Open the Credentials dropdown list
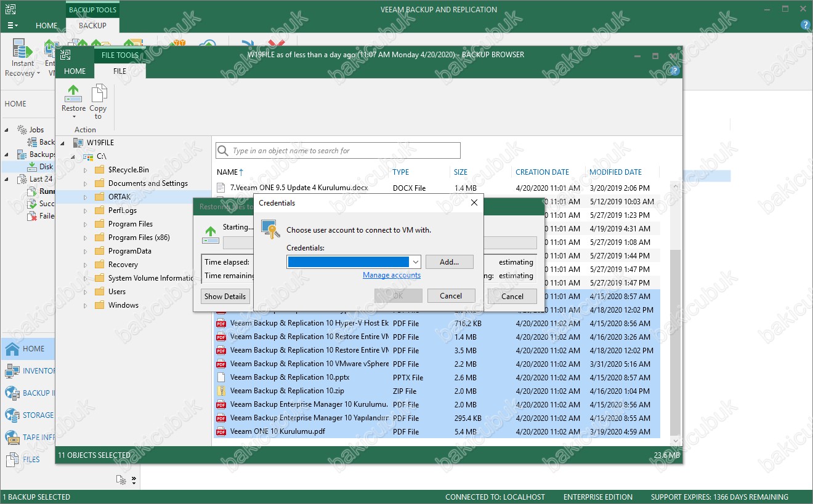Image resolution: width=813 pixels, height=504 pixels. point(415,262)
